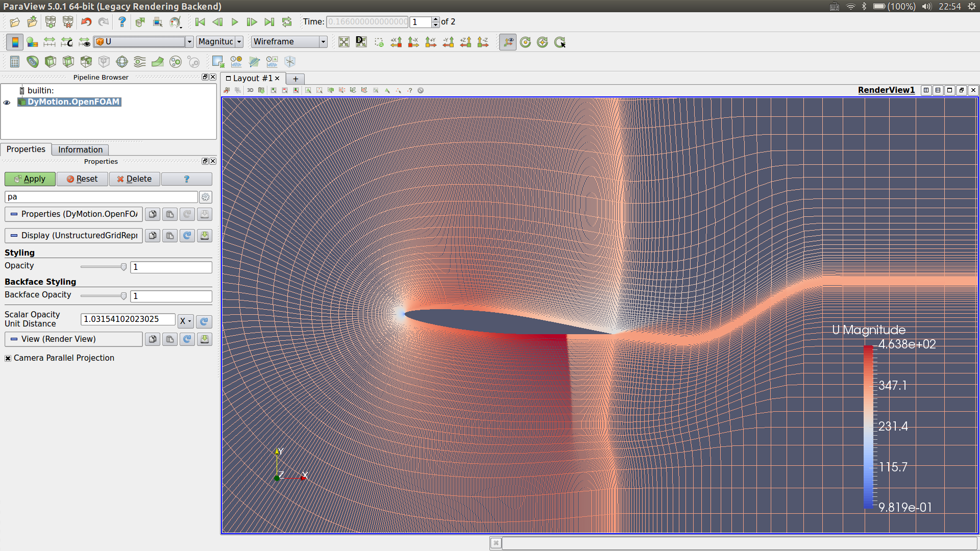
Task: Undo the last action
Action: [86, 22]
